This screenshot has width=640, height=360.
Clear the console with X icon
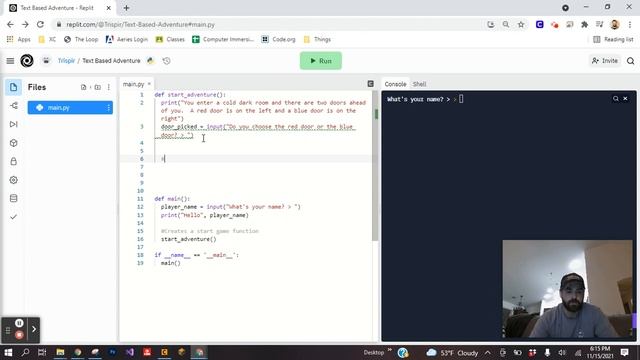625,99
